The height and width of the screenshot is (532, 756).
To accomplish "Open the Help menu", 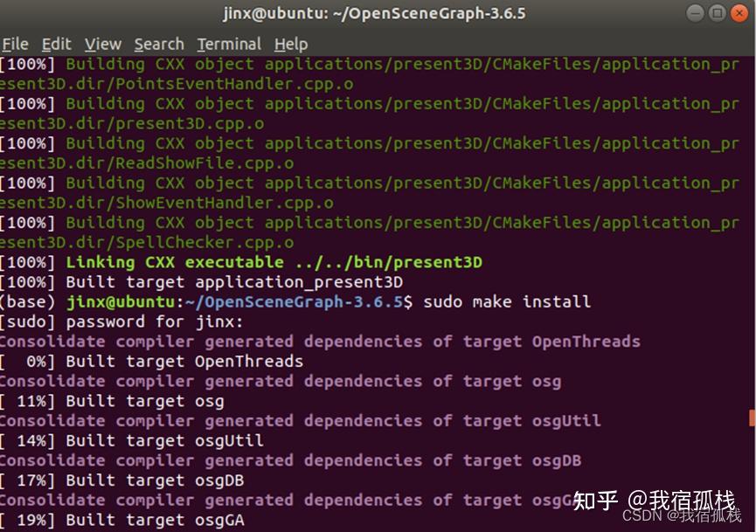I will point(291,44).
